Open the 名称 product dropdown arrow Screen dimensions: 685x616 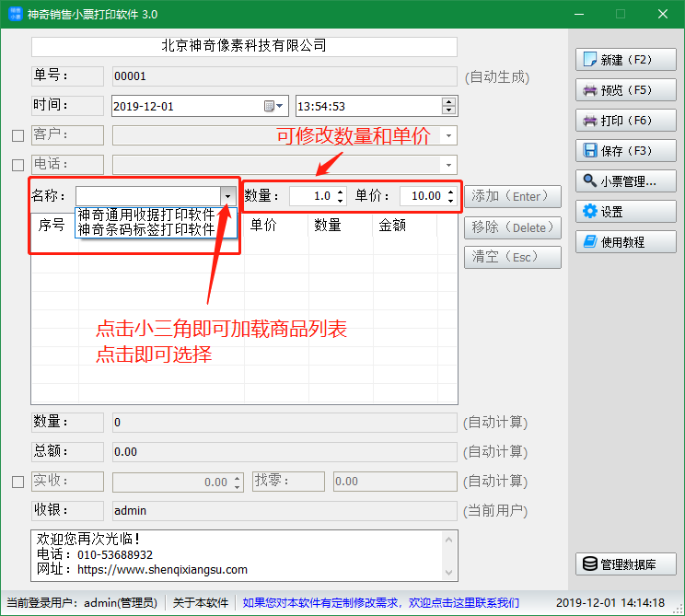point(227,196)
